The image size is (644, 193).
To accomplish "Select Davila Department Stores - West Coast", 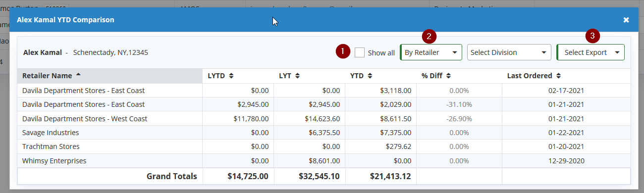I will click(85, 119).
